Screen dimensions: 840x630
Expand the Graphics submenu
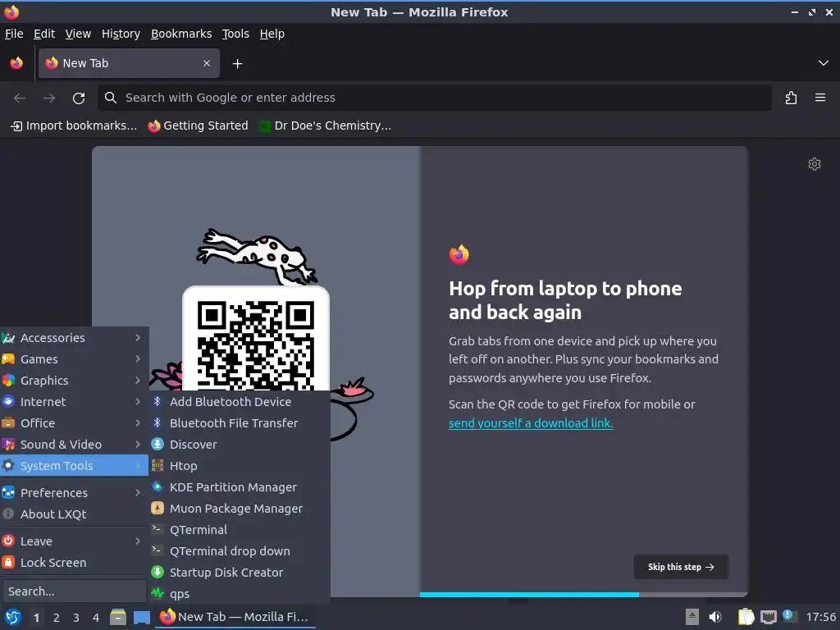click(x=74, y=381)
